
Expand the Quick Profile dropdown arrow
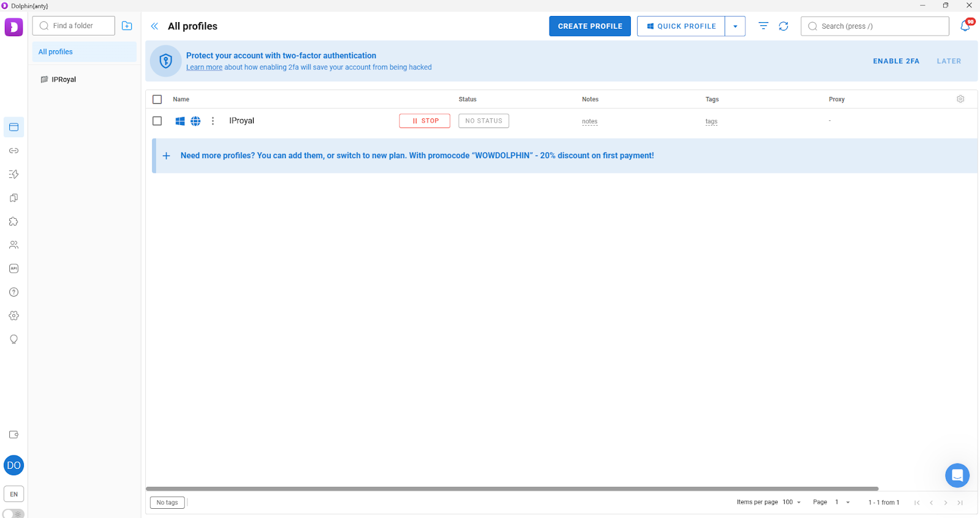click(x=735, y=26)
